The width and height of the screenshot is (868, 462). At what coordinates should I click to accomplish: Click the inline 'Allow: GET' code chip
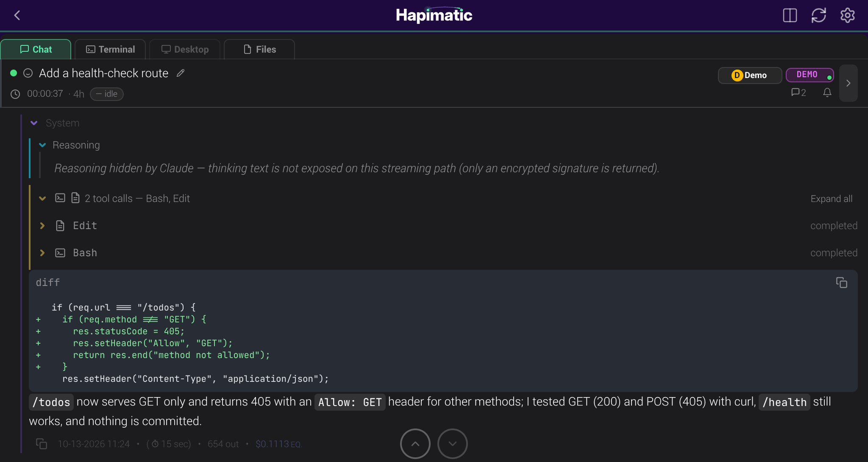[350, 402]
